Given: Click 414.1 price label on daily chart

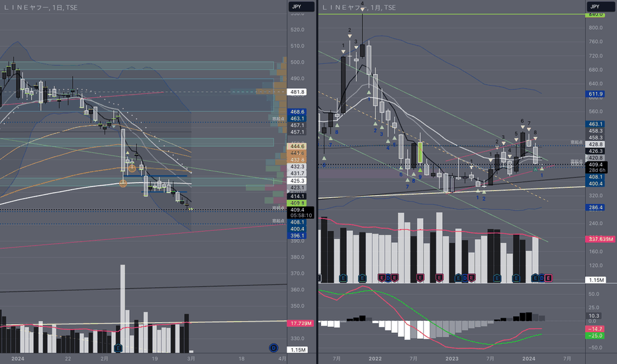Looking at the screenshot, I should click(297, 196).
